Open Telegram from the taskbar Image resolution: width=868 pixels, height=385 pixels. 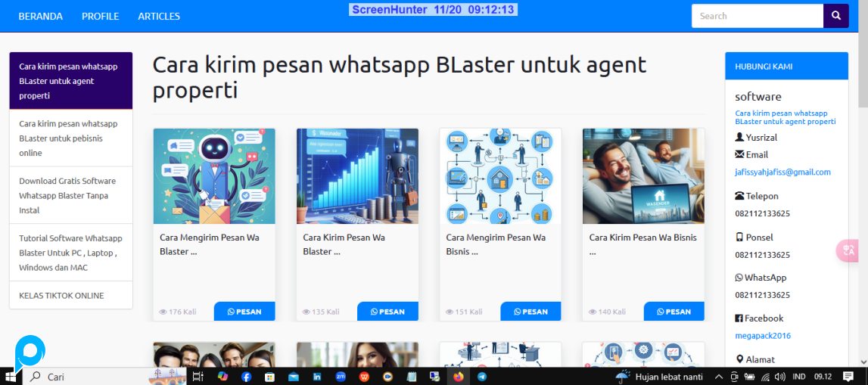482,377
